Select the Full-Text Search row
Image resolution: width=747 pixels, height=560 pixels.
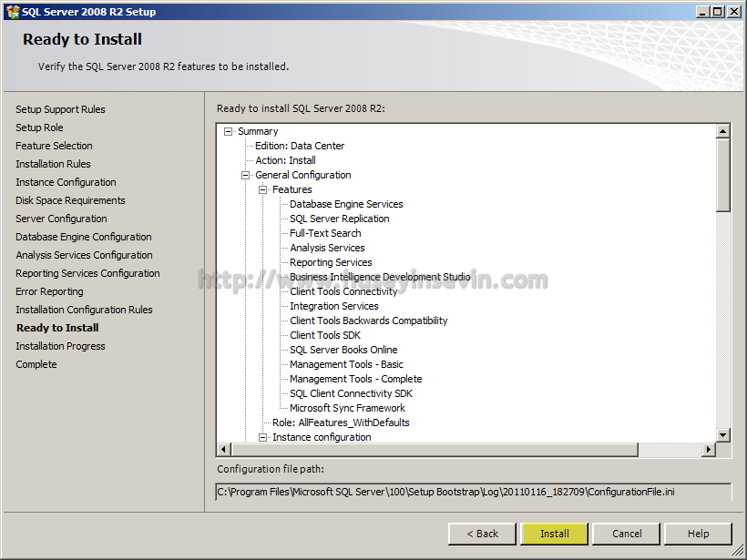(325, 233)
